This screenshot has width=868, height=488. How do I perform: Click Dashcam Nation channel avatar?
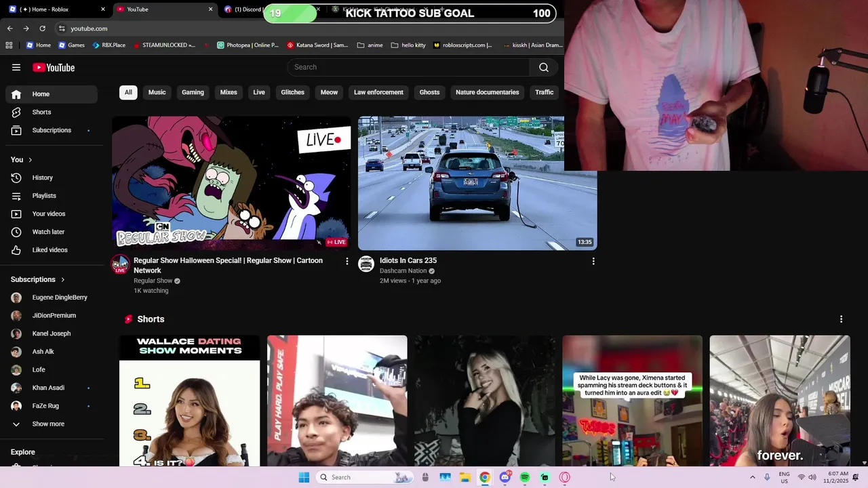366,264
